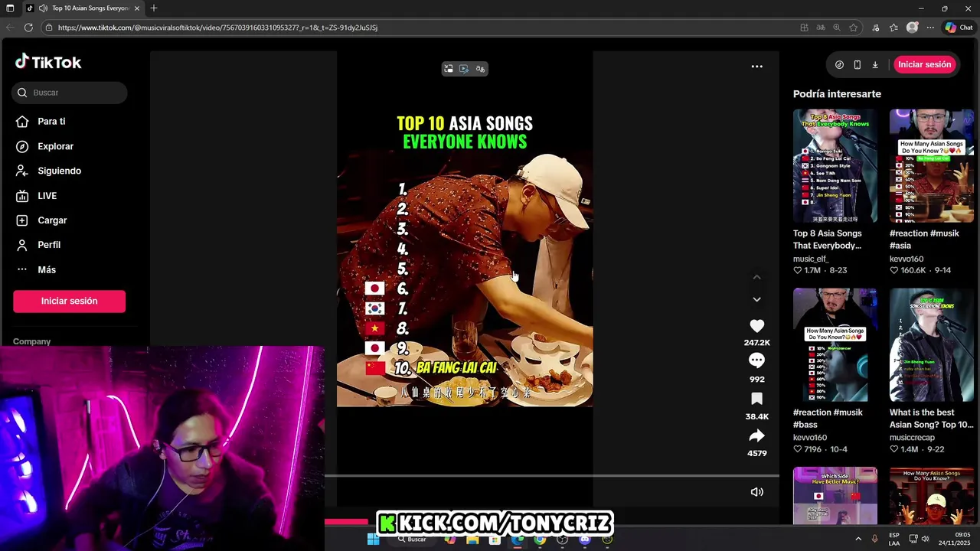Image resolution: width=980 pixels, height=551 pixels.
Task: Open the LIVE section
Action: pos(47,196)
